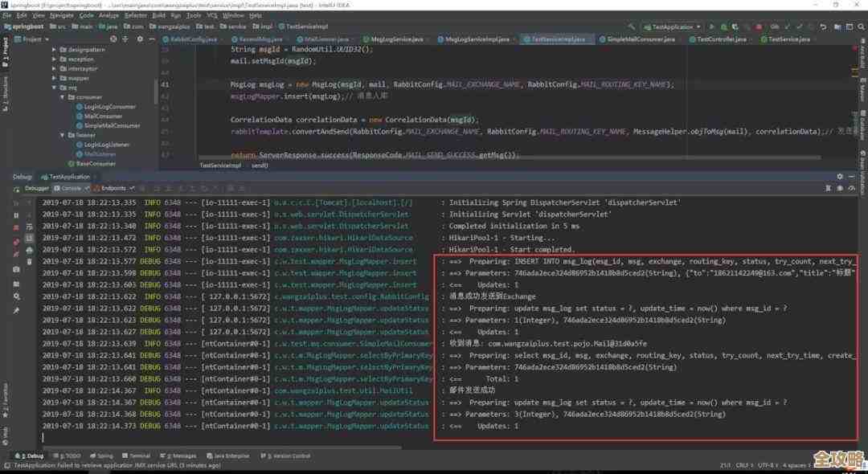Expand the designpattern folder
The height and width of the screenshot is (474, 868).
[55, 49]
